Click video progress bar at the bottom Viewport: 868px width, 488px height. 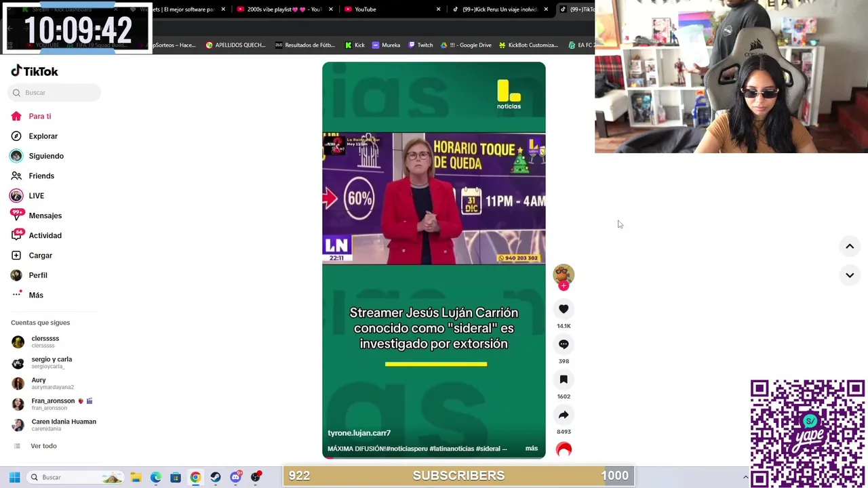434,457
